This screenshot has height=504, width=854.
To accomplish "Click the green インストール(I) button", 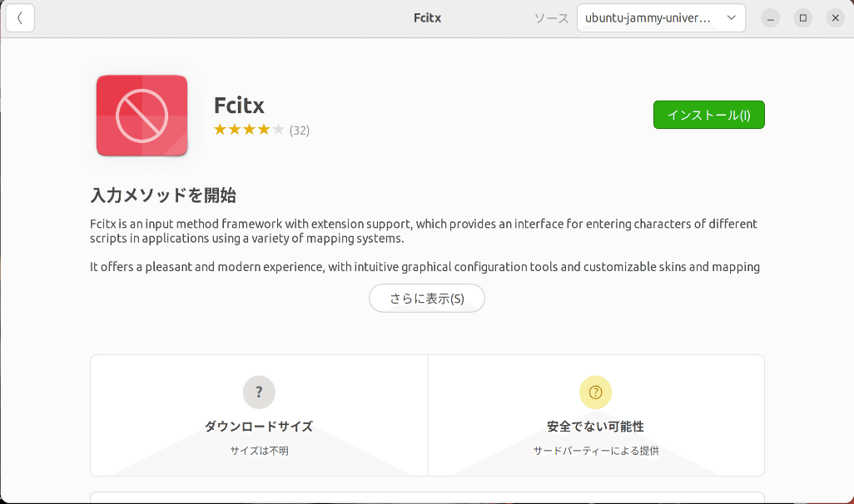I will pyautogui.click(x=708, y=115).
